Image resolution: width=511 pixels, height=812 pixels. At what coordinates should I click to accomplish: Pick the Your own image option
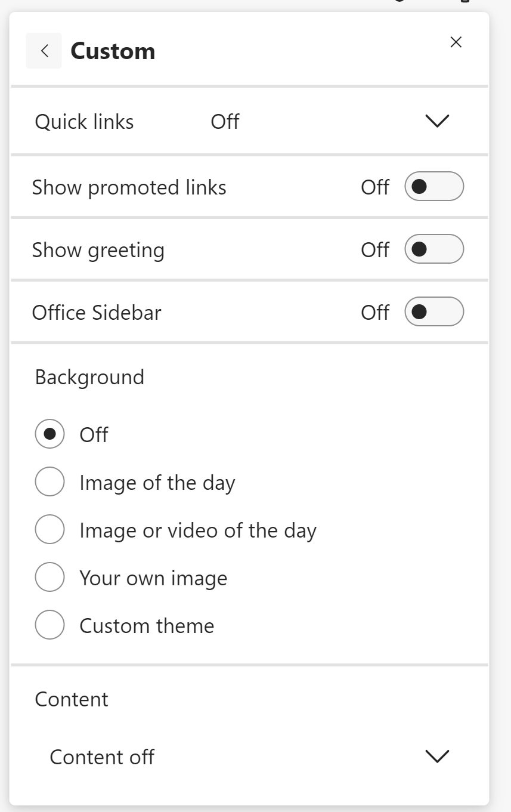pyautogui.click(x=50, y=578)
